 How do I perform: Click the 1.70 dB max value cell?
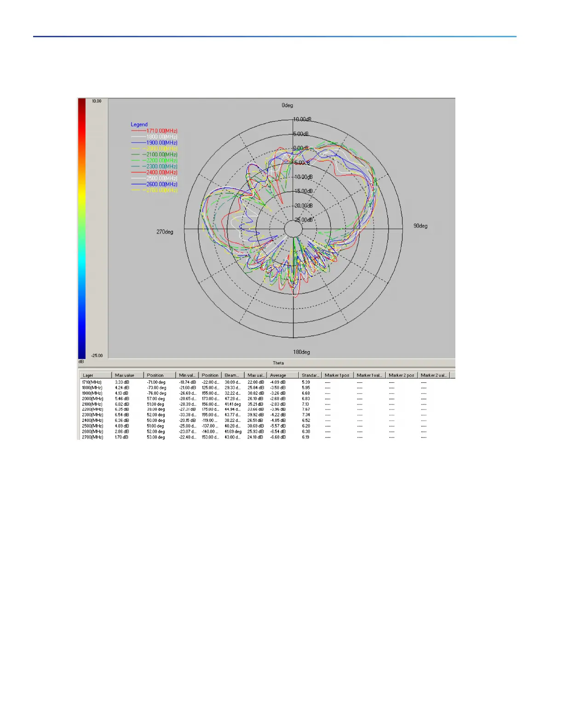coord(121,437)
